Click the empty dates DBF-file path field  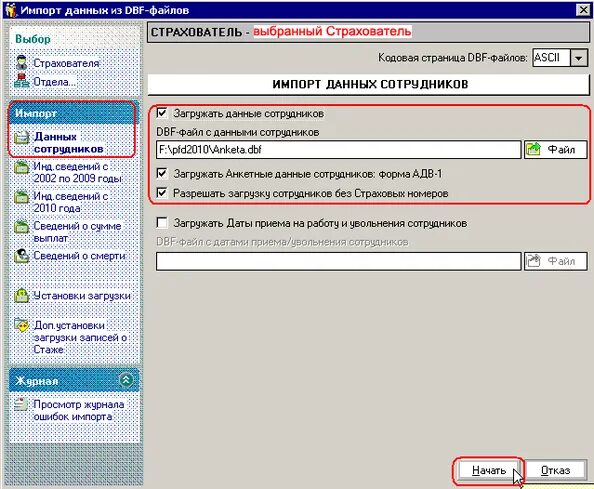coord(338,261)
